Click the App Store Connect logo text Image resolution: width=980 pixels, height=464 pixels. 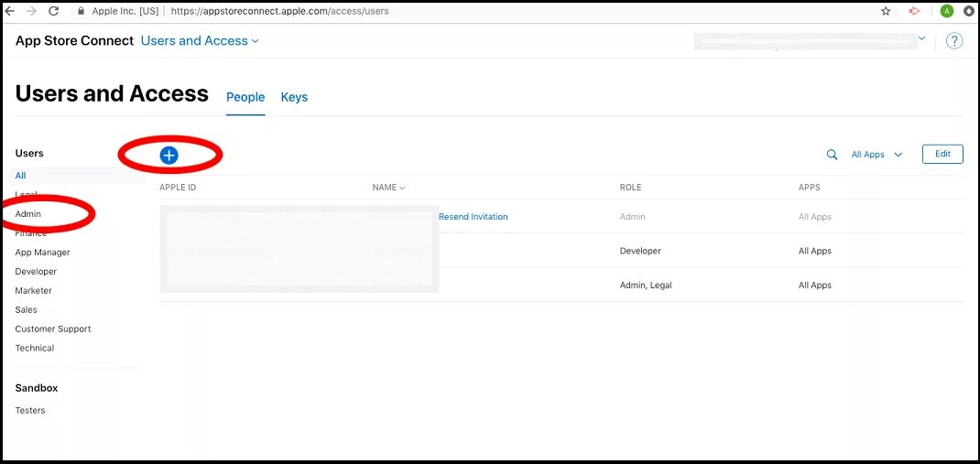[x=74, y=40]
